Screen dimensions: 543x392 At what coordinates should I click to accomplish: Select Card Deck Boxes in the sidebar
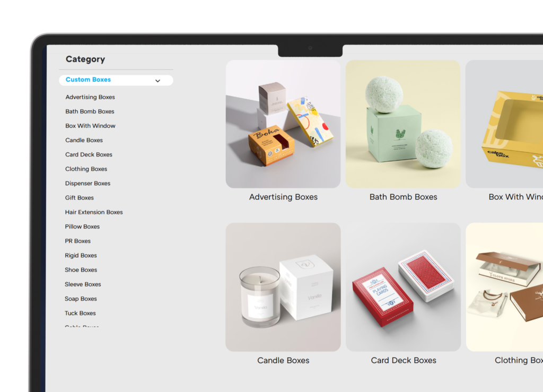click(x=89, y=155)
